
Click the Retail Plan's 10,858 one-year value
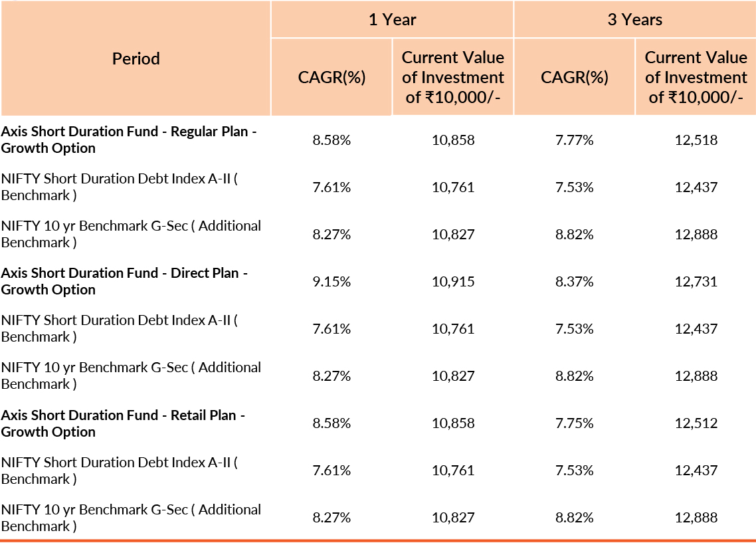pyautogui.click(x=453, y=423)
